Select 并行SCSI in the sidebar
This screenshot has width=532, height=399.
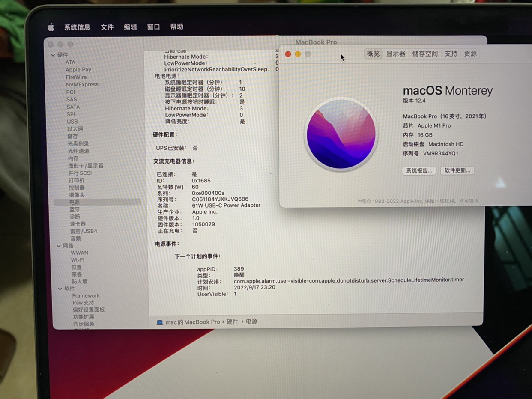80,173
